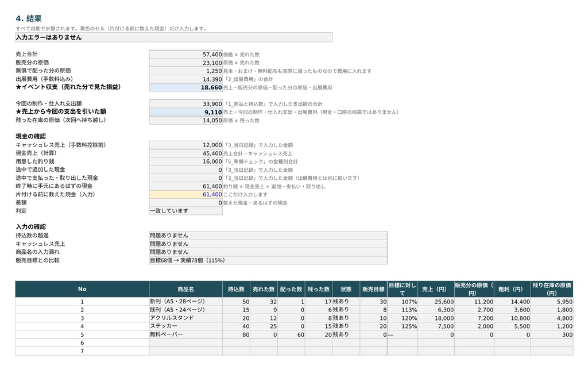The height and width of the screenshot is (370, 588).
Task: Click the 新刊（A5・28ページ） product cell
Action: pyautogui.click(x=185, y=301)
